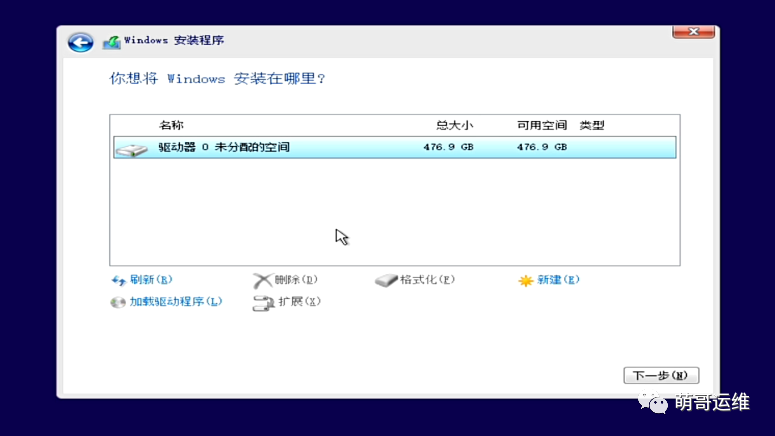Viewport: 775px width, 436px height.
Task: Click the new partition star icon
Action: coord(525,281)
